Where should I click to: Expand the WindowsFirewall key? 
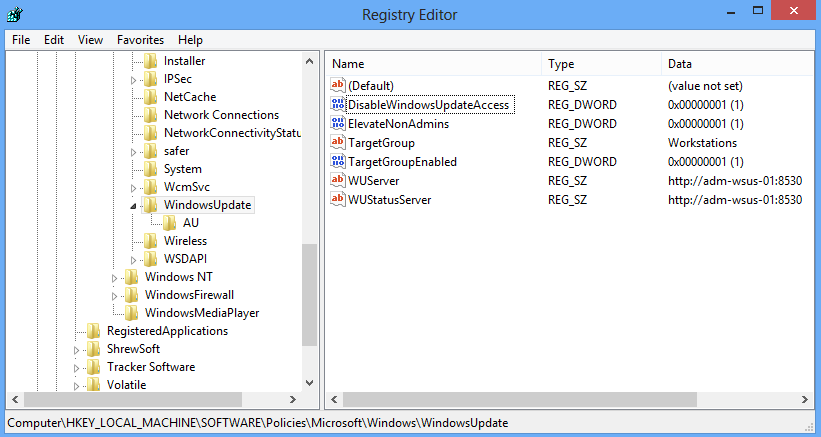(x=115, y=296)
